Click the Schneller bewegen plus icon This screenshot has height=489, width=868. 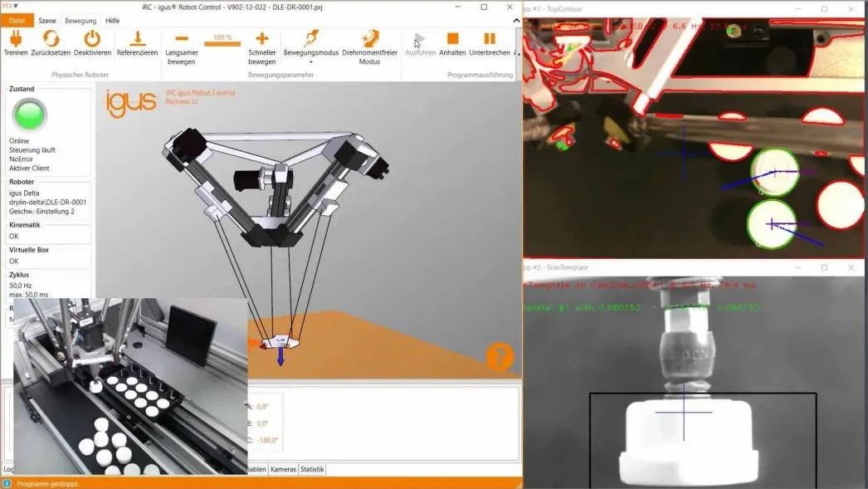(261, 37)
